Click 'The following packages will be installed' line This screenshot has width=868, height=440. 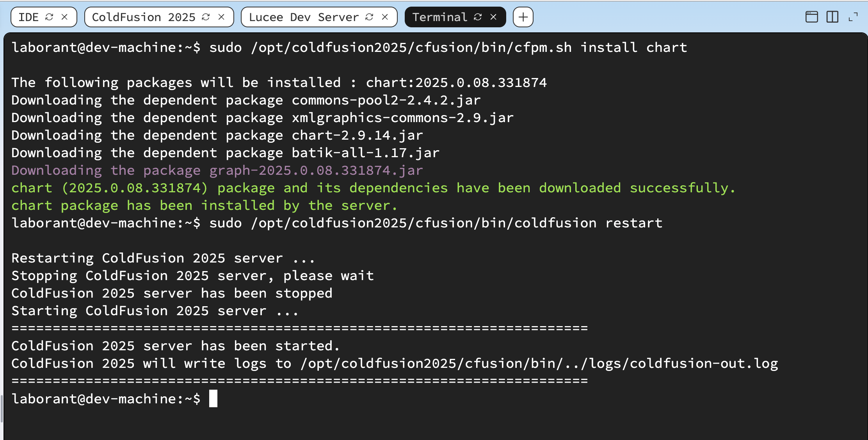click(x=279, y=83)
